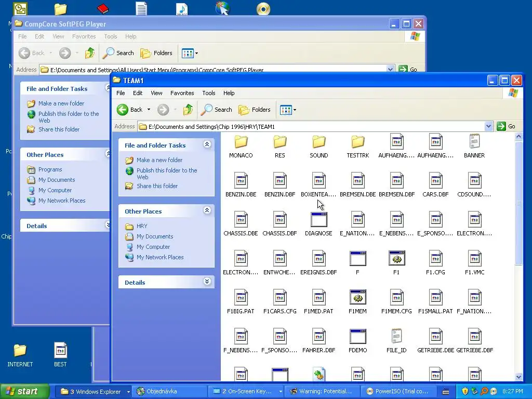Select the BENZIN.DBE file
Screen dimensions: 532x399
(x=241, y=185)
